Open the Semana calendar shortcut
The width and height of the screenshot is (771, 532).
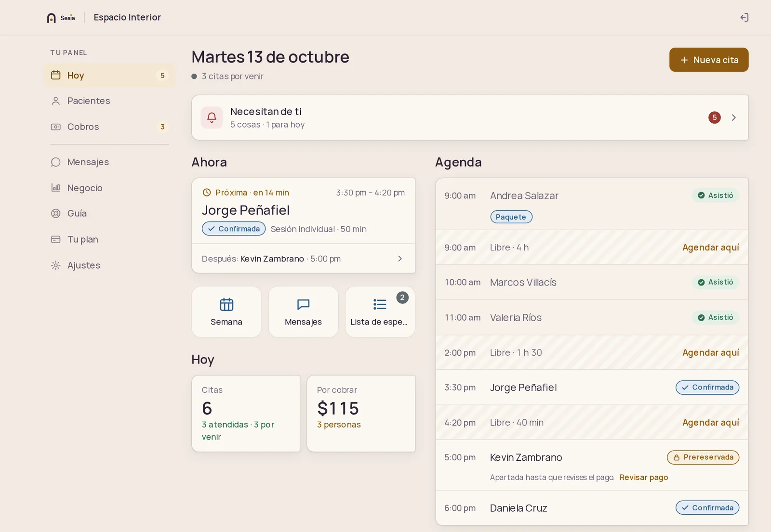coord(226,312)
